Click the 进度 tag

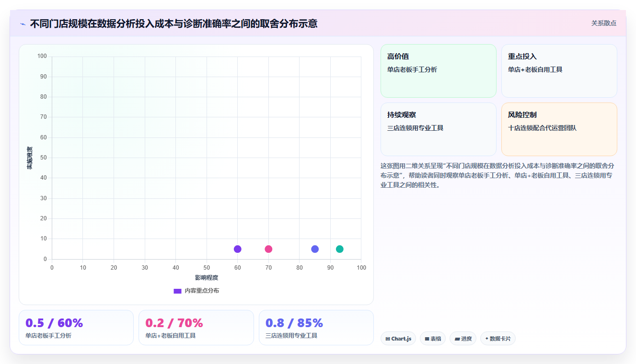pos(463,339)
